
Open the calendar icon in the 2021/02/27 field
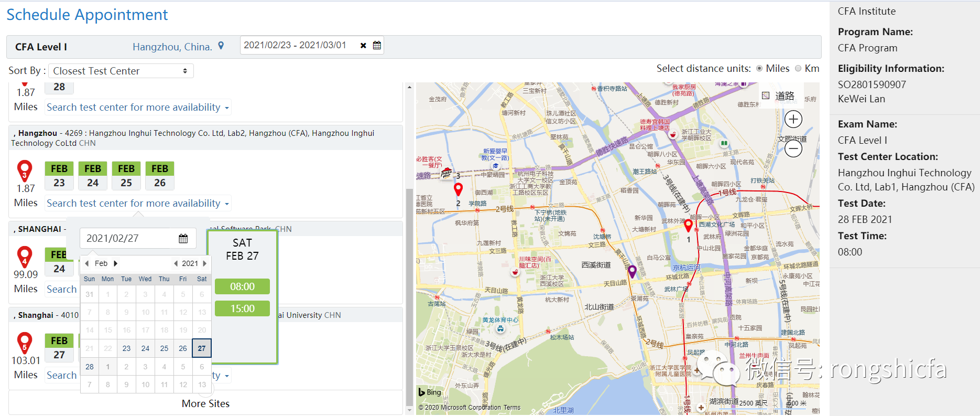[x=183, y=238]
